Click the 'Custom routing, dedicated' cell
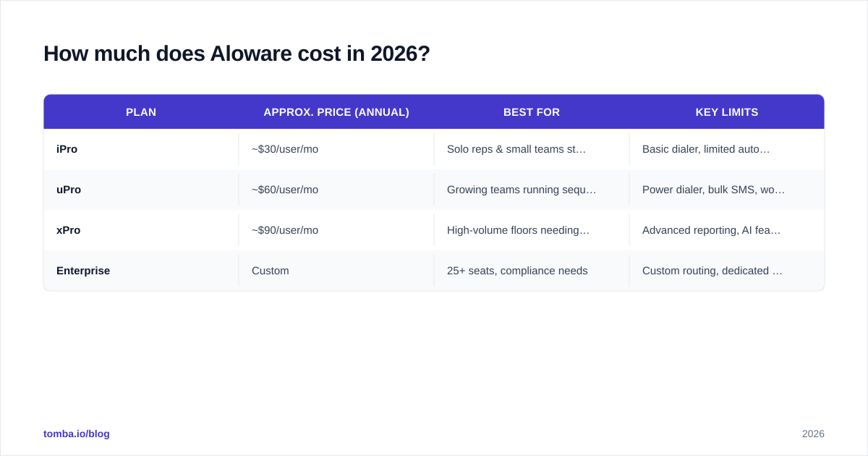The image size is (868, 456). [727, 271]
